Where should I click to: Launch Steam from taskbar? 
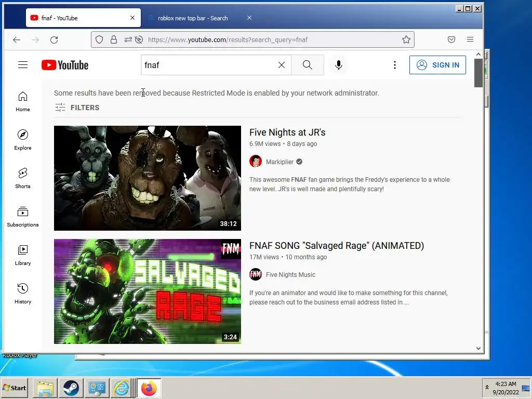click(71, 388)
